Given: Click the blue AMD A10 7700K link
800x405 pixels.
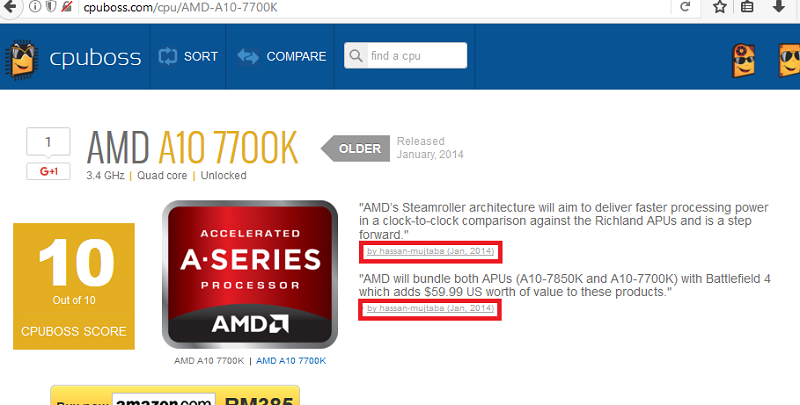Looking at the screenshot, I should 291,361.
